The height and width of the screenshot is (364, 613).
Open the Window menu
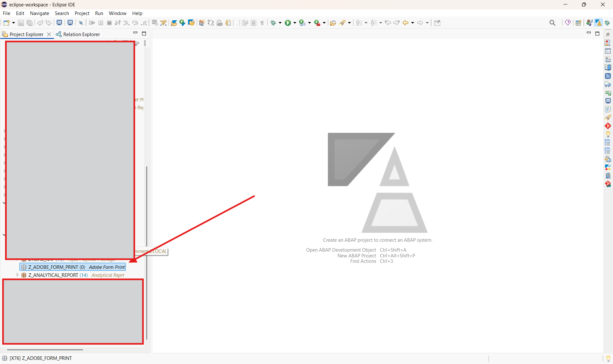pos(117,13)
